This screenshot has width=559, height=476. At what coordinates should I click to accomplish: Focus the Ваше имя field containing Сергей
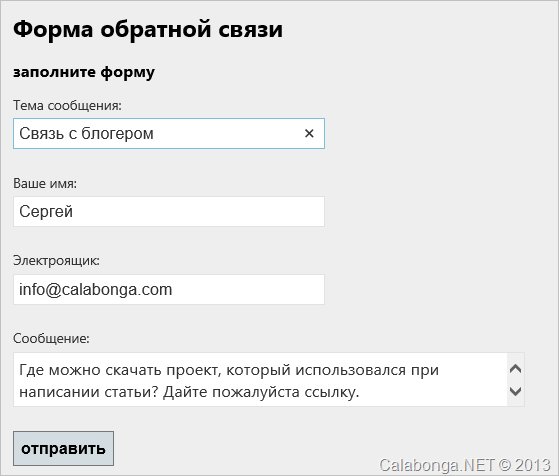[169, 211]
